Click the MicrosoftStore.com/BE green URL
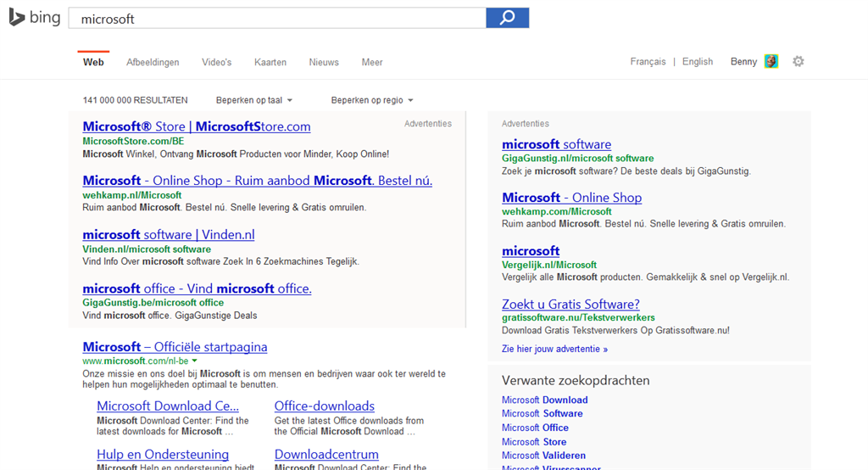The width and height of the screenshot is (868, 470). tap(133, 141)
